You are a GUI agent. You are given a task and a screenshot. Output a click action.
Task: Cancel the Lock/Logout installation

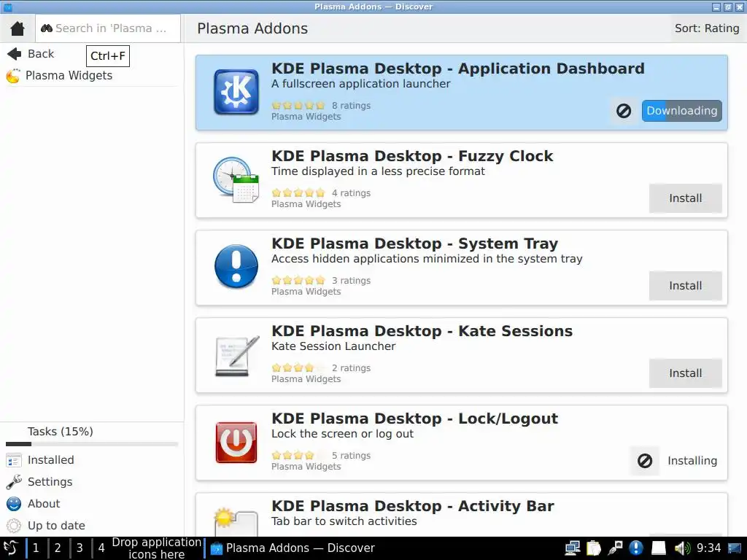pyautogui.click(x=645, y=461)
